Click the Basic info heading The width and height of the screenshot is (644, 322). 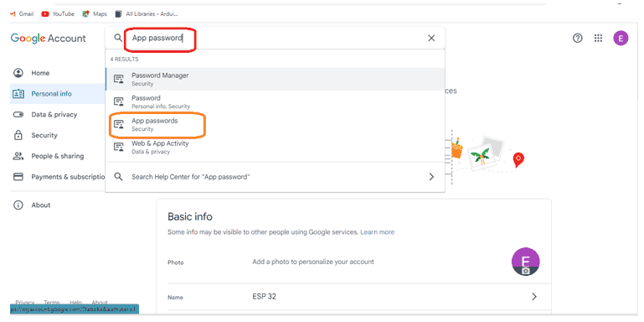coord(190,216)
